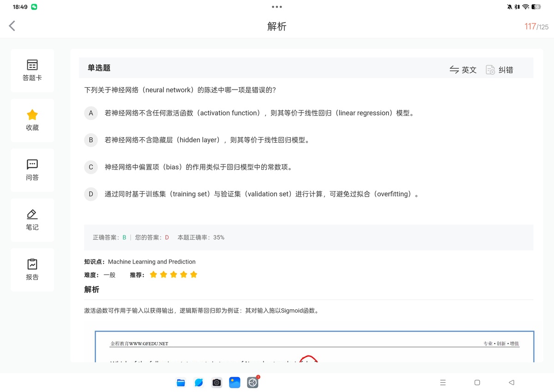
Task: Open the 问答 Q&A panel
Action: tap(32, 170)
